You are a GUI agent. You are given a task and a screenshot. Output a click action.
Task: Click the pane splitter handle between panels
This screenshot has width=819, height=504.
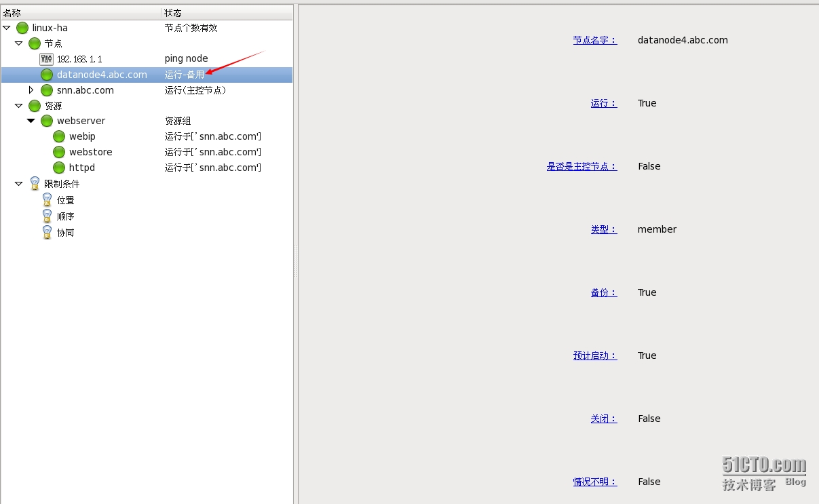click(296, 260)
